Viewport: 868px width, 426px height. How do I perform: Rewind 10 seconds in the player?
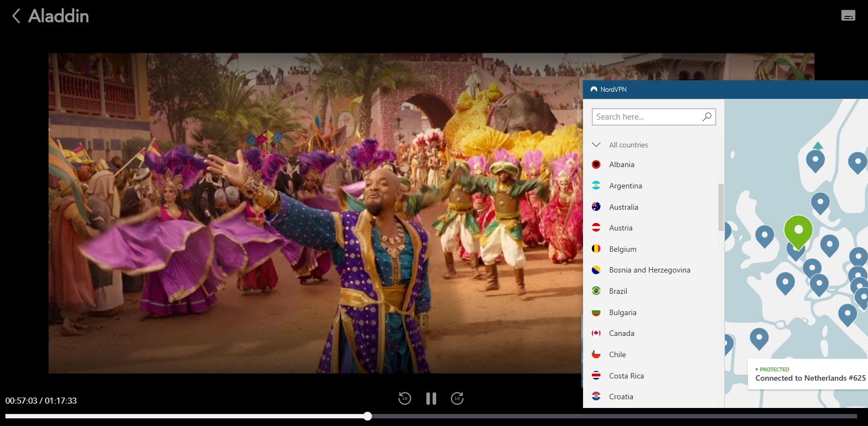(405, 399)
